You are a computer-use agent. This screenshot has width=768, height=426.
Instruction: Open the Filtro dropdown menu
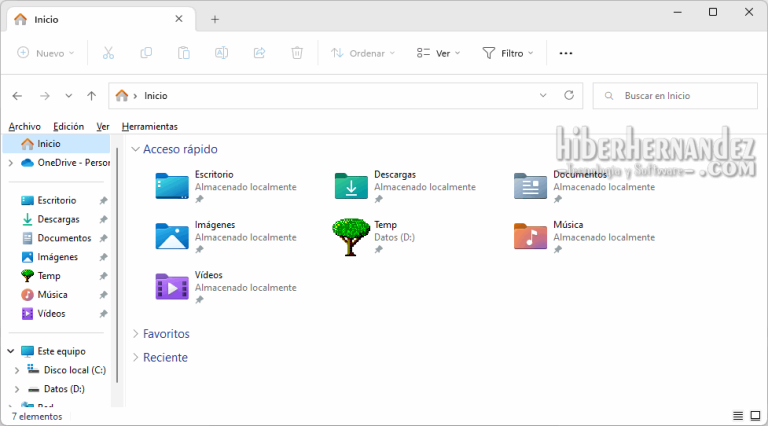pos(508,53)
